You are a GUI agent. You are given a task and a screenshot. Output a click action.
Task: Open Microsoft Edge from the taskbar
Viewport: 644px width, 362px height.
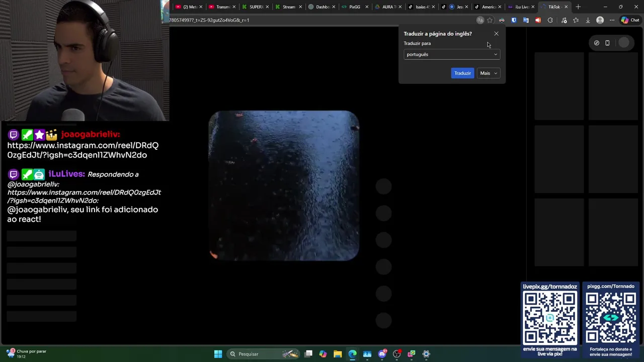pyautogui.click(x=352, y=354)
